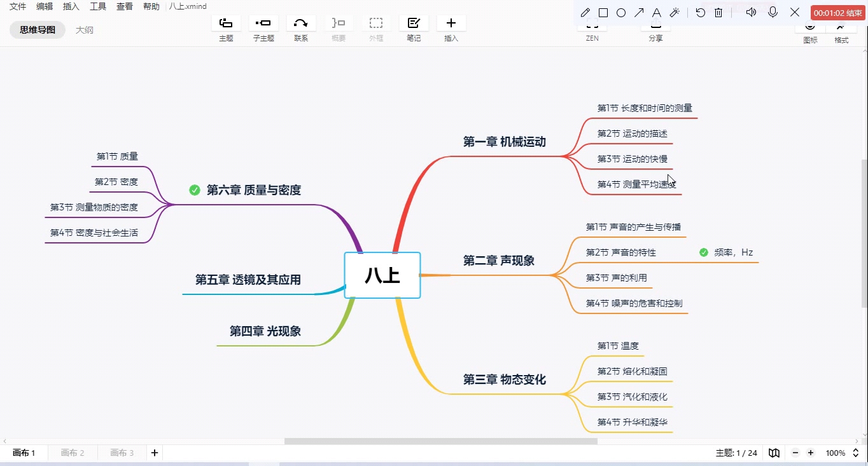Select topic 第三章 物态变化
This screenshot has height=466, width=868.
point(505,380)
